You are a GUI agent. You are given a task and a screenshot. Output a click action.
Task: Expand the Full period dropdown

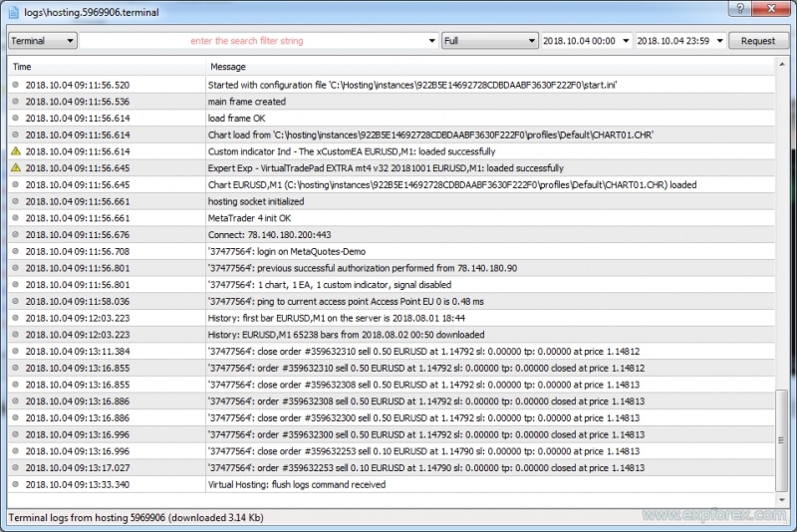point(489,41)
